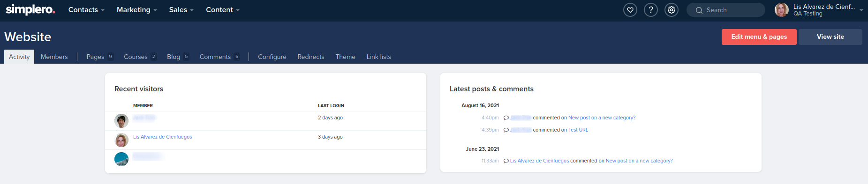Click blurred member name beside wave avatar
Viewport: 868px width, 184px height.
coord(147,156)
